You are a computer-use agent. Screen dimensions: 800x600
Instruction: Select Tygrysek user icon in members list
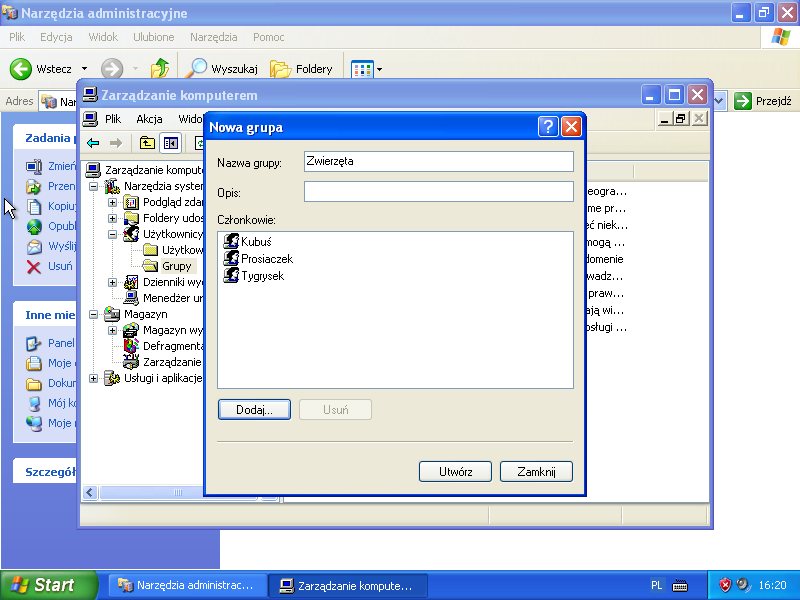click(x=231, y=275)
